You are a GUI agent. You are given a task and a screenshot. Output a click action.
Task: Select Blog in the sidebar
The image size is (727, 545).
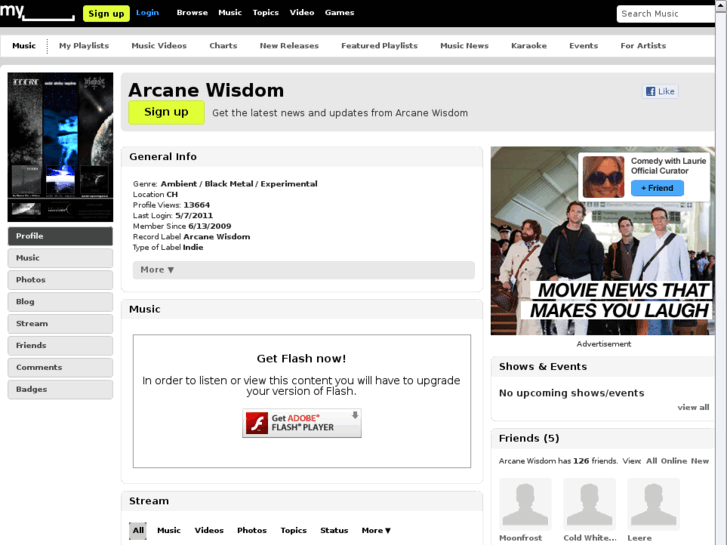(60, 301)
